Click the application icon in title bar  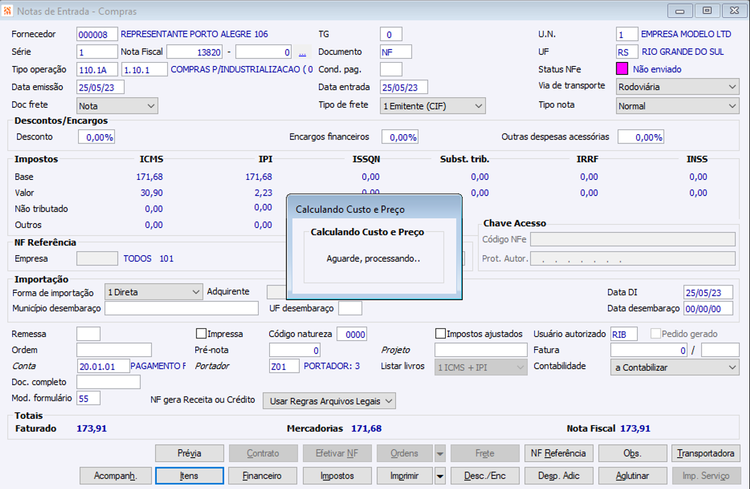point(7,11)
